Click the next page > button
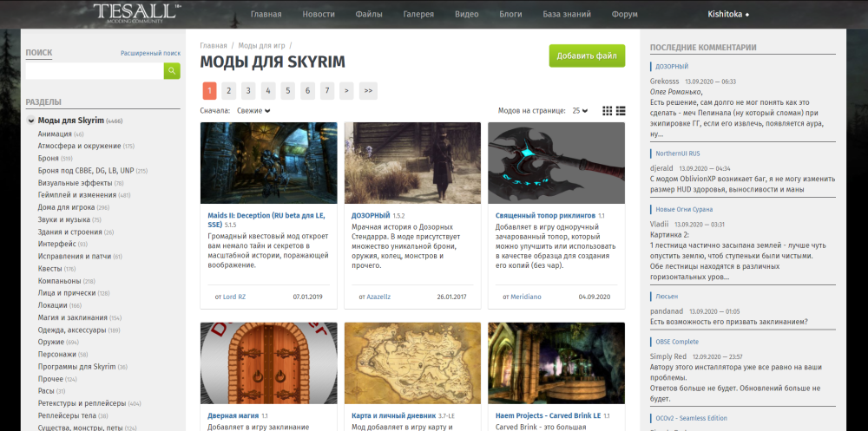This screenshot has width=868, height=431. click(346, 90)
